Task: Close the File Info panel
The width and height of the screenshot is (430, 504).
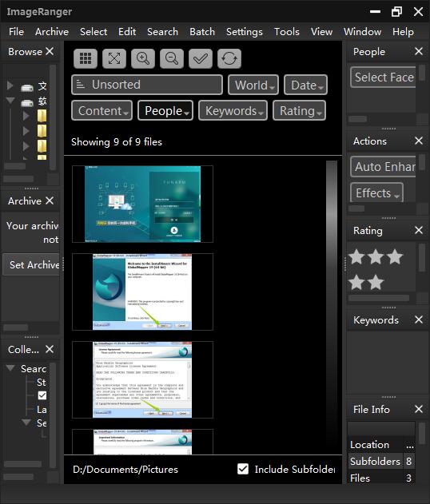Action: [x=419, y=409]
